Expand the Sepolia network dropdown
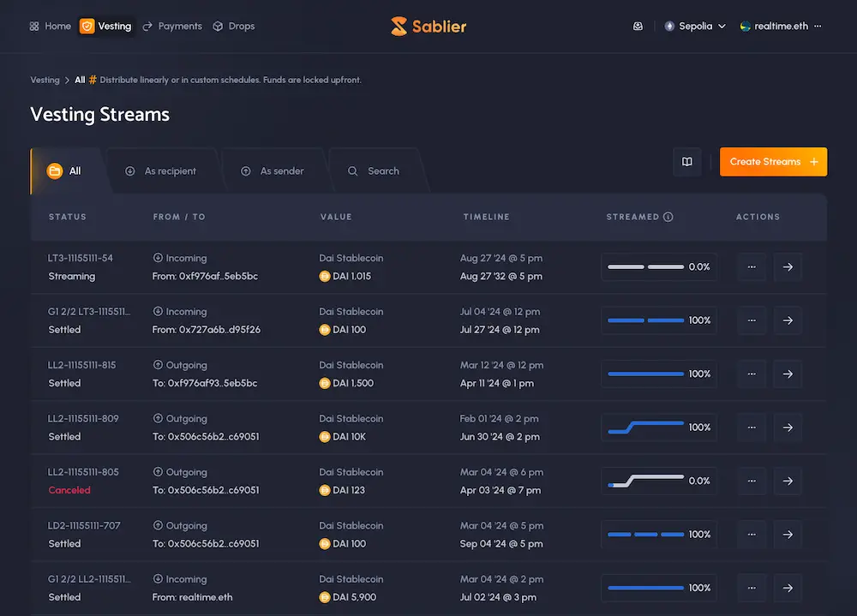This screenshot has height=616, width=857. tap(695, 27)
